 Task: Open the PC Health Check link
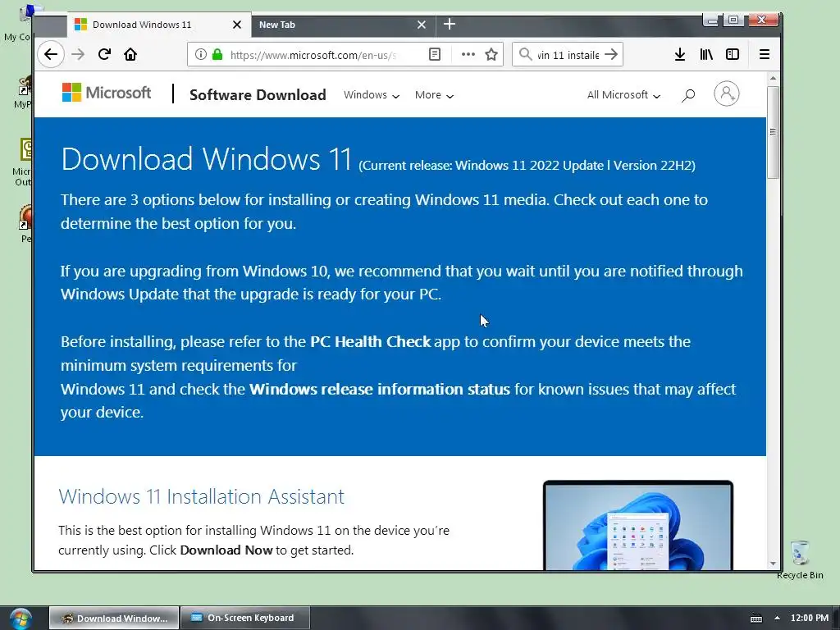[370, 341]
